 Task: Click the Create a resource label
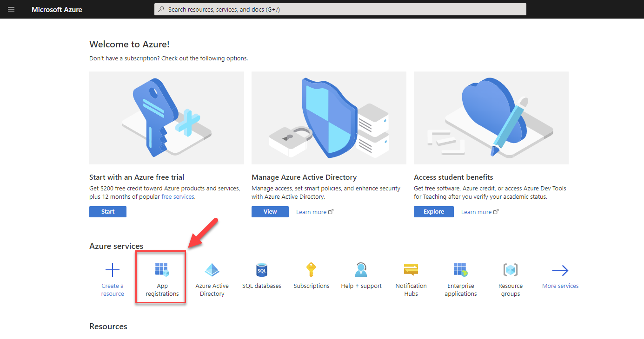113,290
